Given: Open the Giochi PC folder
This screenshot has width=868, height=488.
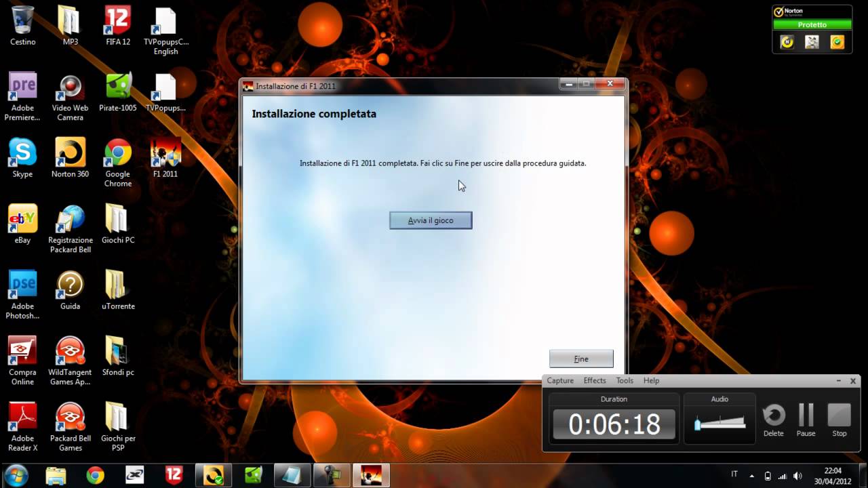Looking at the screenshot, I should click(x=117, y=224).
